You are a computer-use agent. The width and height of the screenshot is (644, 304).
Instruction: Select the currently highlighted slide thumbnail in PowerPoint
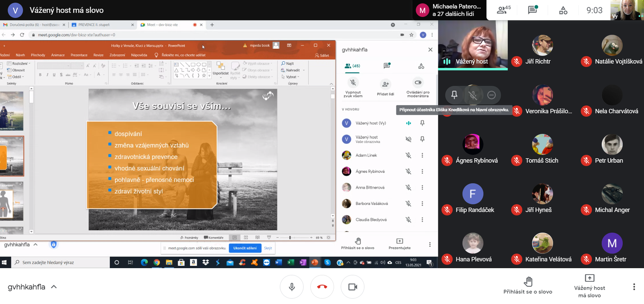(x=12, y=156)
